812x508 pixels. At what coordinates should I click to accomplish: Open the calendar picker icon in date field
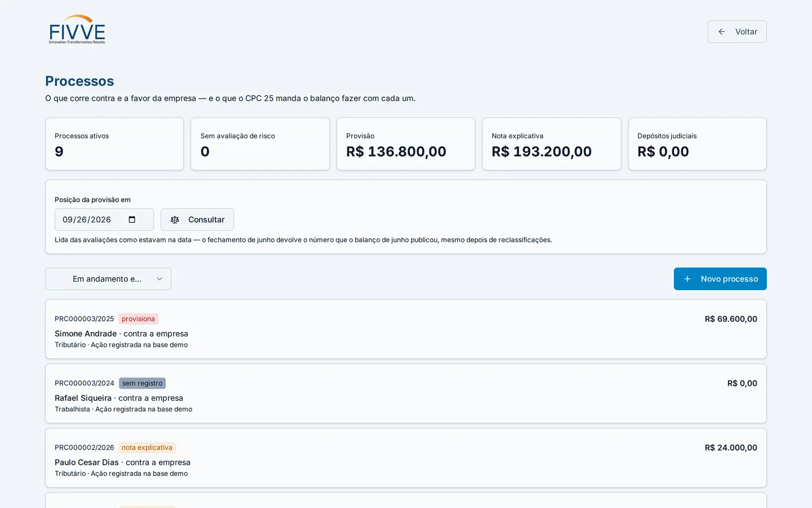pos(132,219)
